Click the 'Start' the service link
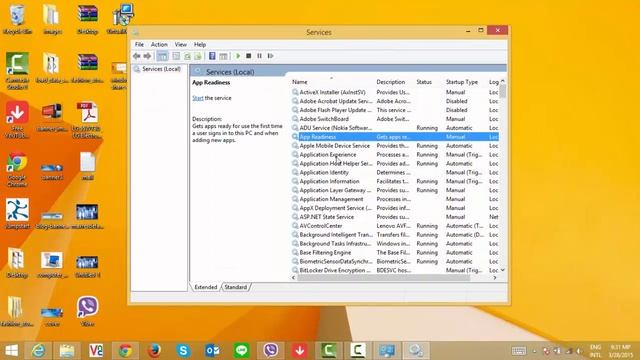The width and height of the screenshot is (640, 360). [x=198, y=98]
